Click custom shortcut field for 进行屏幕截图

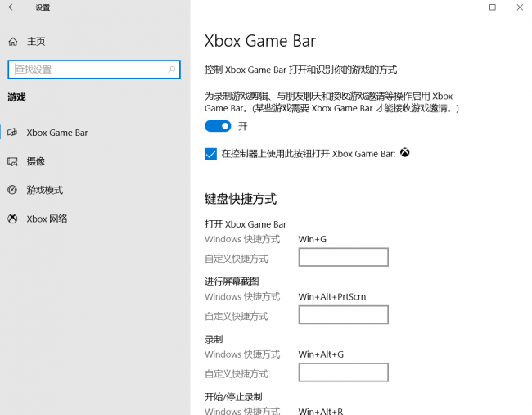(x=344, y=315)
